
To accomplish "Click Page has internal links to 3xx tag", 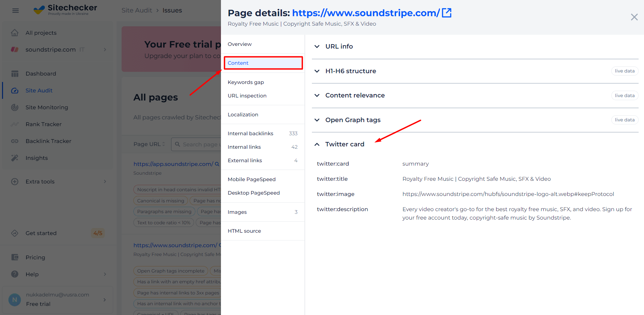I will click(177, 293).
